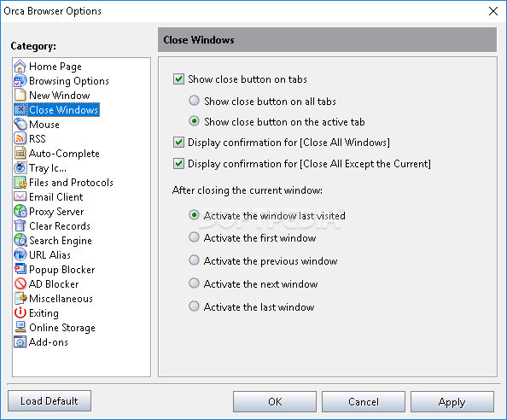Select Activate the first window option

click(x=194, y=237)
